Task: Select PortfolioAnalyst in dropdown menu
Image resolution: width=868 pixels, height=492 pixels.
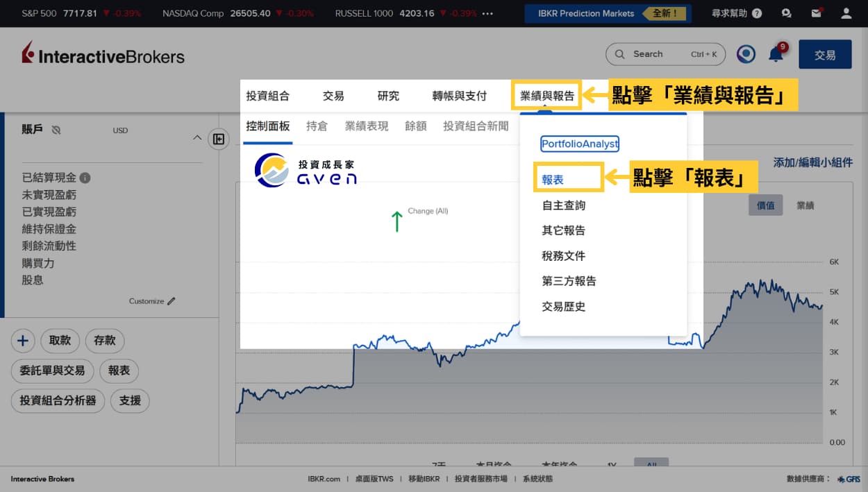Action: (x=580, y=144)
